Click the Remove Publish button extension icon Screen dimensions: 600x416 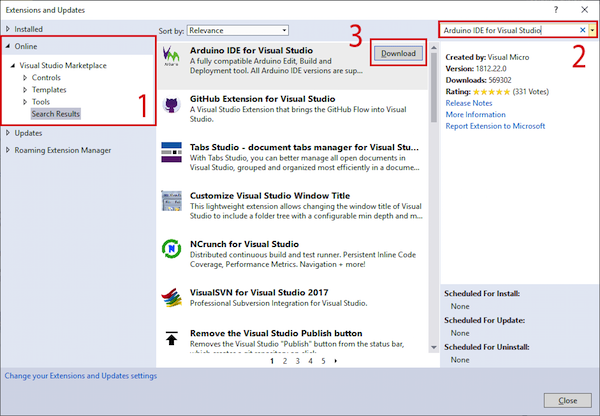(x=171, y=338)
